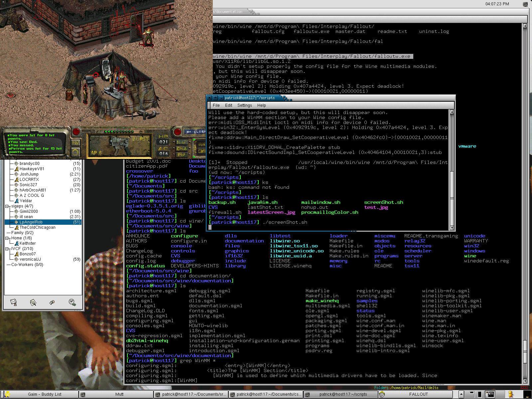Switch to the Mutt taskbar entry
Image resolution: width=532 pixels, height=399 pixels.
click(x=116, y=394)
